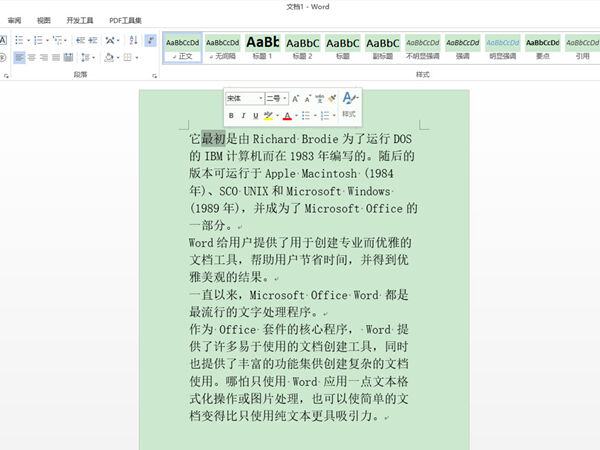
Task: Switch to the PDF工具集 tab
Action: (x=125, y=20)
